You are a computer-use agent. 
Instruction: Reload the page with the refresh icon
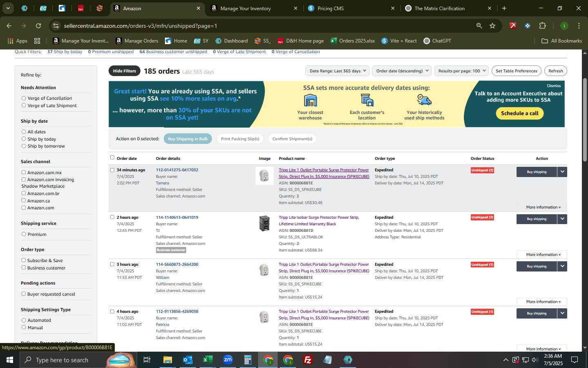(38, 26)
